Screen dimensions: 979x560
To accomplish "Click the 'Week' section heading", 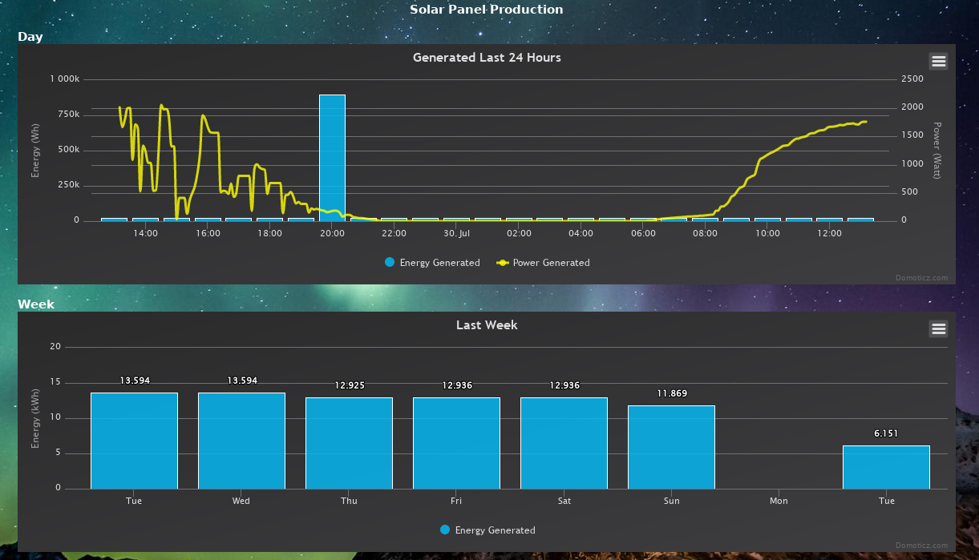I will (36, 304).
